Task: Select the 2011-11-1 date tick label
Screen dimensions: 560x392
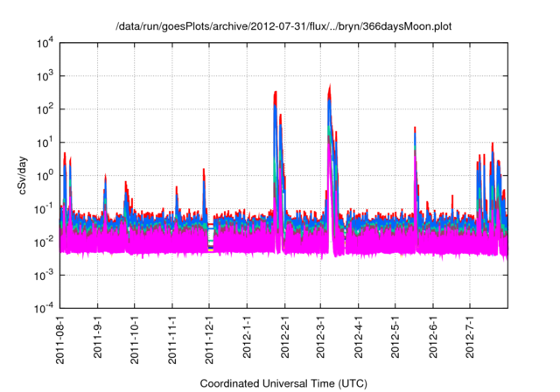Action: (x=172, y=342)
